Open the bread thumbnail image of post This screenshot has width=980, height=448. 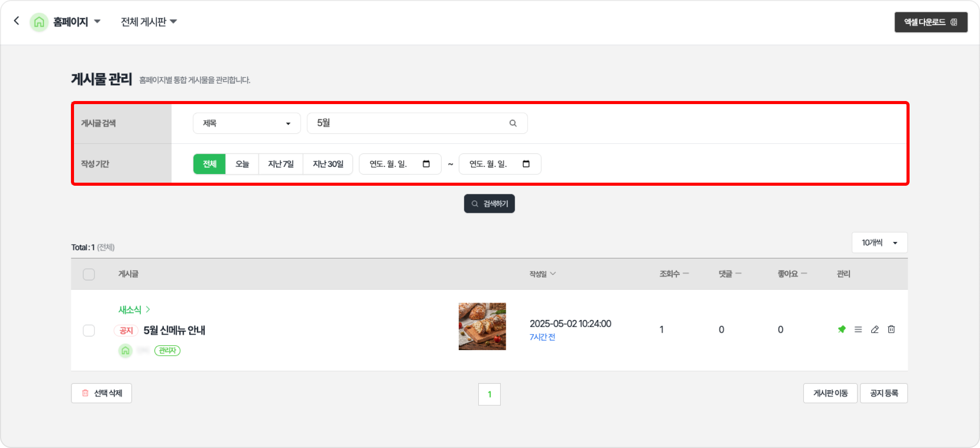click(482, 327)
